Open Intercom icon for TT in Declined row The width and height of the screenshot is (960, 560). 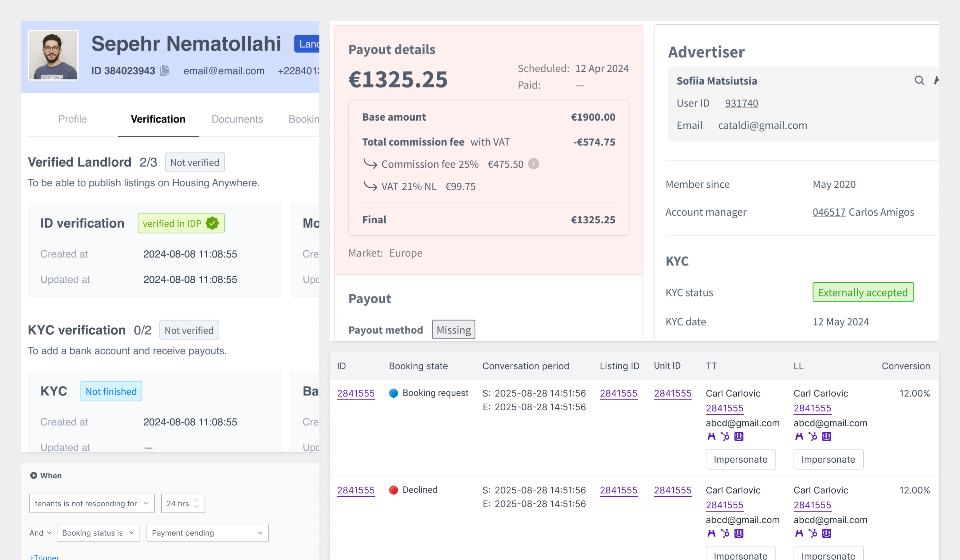(739, 533)
